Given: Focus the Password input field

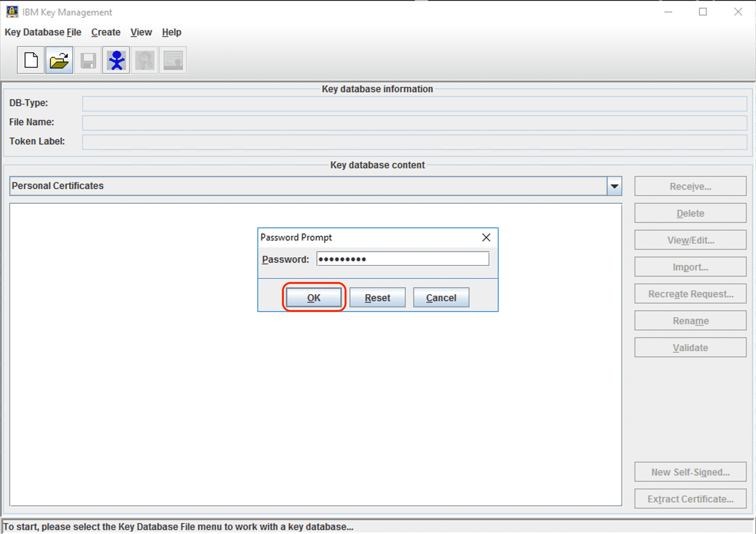Looking at the screenshot, I should [403, 259].
